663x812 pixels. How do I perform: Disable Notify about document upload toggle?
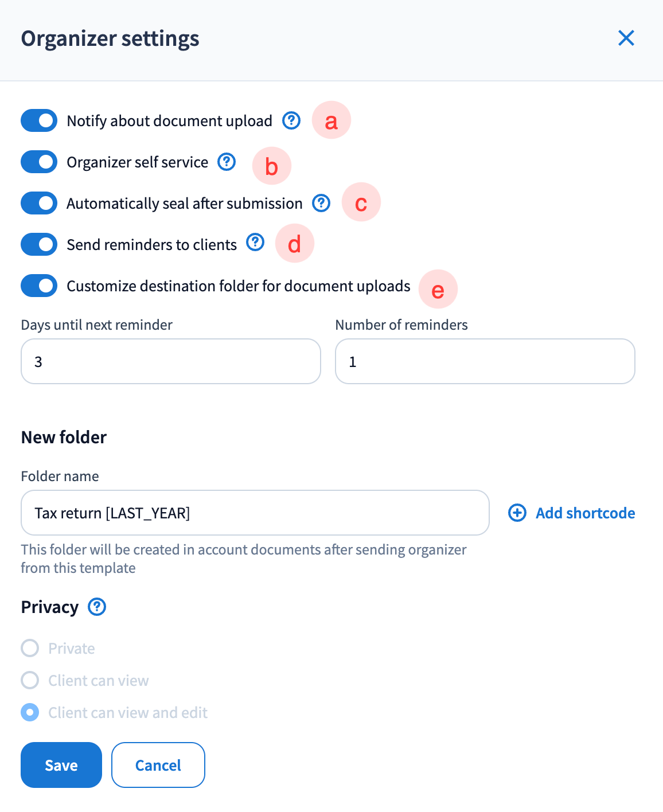point(39,120)
